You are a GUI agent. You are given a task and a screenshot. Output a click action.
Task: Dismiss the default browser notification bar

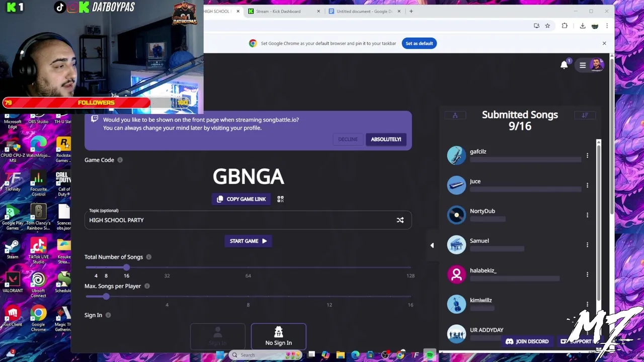click(x=604, y=43)
